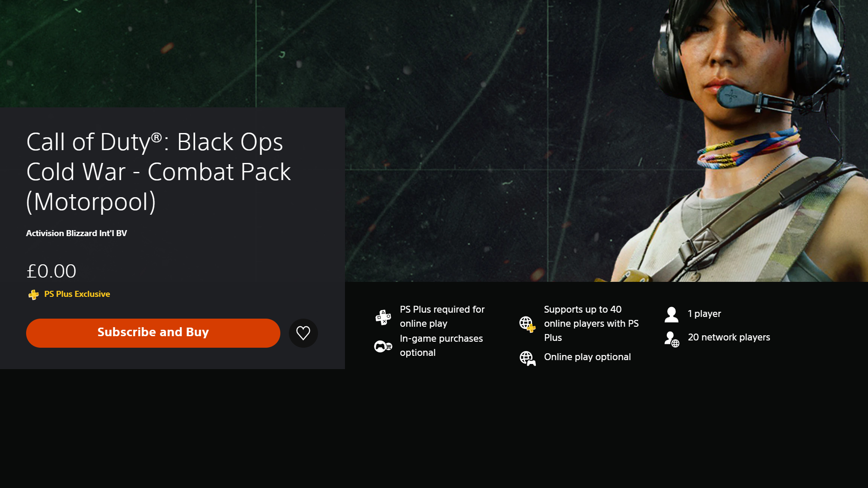Screen dimensions: 868x488
Task: Click the Online play optional globe icon
Action: click(x=527, y=358)
